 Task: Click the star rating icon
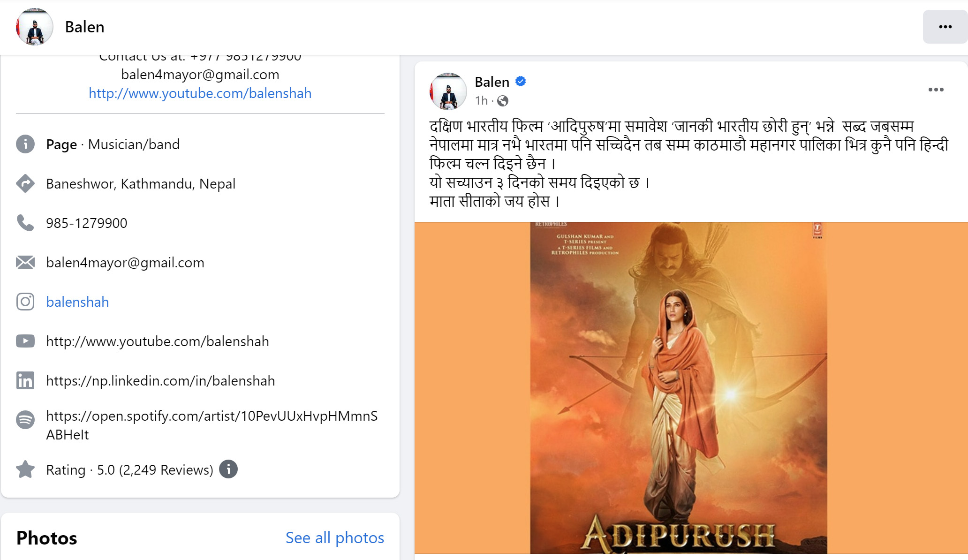tap(25, 469)
